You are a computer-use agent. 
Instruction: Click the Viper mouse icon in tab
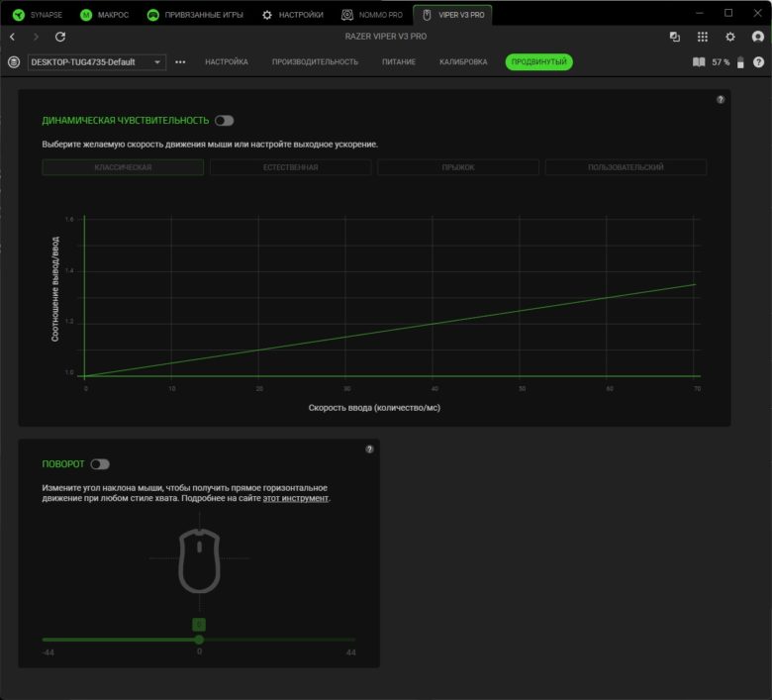click(427, 15)
